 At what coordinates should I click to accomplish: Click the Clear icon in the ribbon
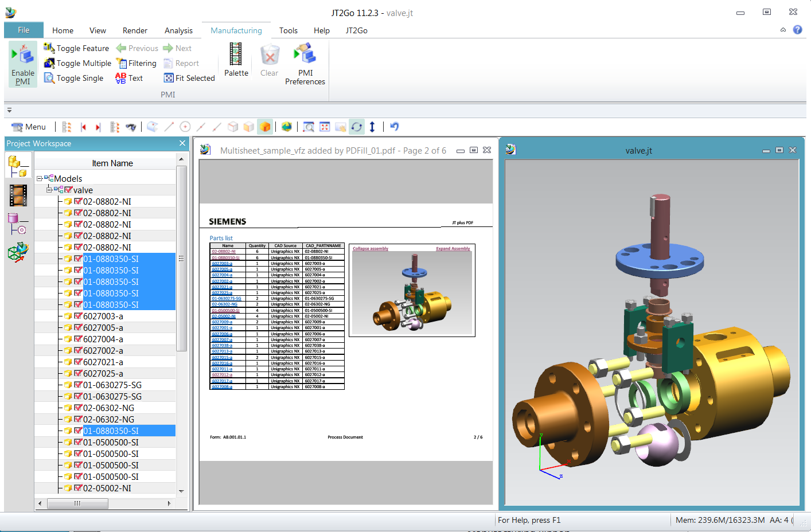point(270,56)
